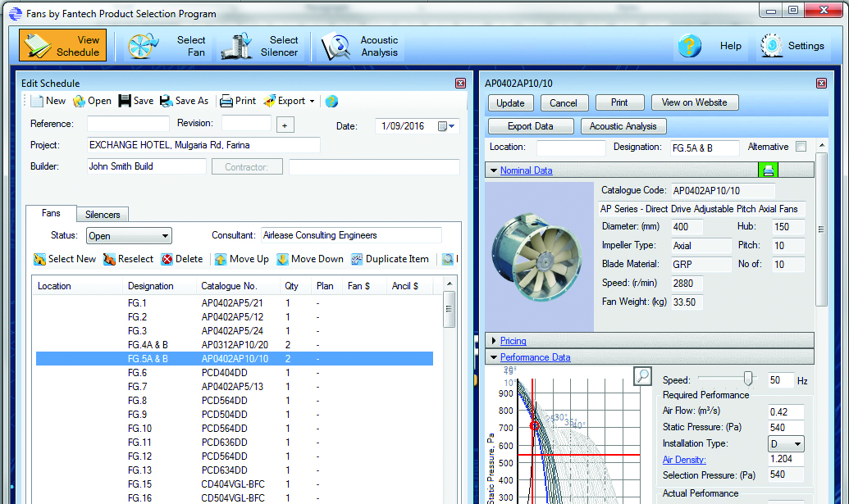849x504 pixels.
Task: Close the AP0402AP10/10 panel
Action: click(821, 84)
